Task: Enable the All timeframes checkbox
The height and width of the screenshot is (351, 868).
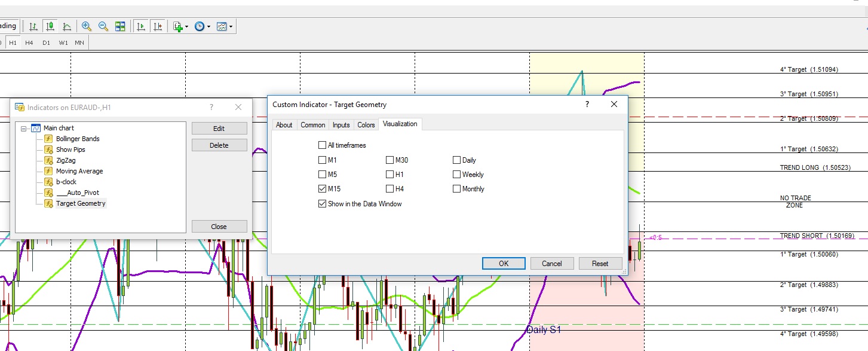Action: coord(323,145)
